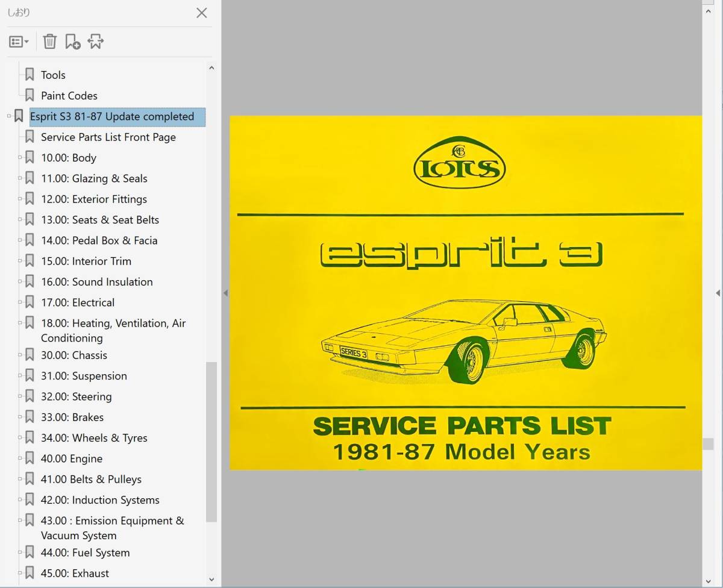The image size is (723, 588).
Task: Go to 10.00: Body section
Action: (69, 158)
